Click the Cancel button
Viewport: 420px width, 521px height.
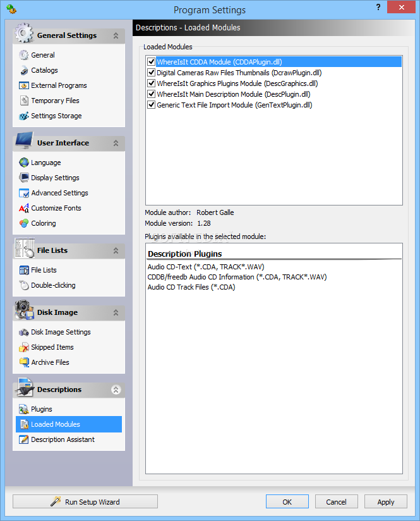pos(337,502)
